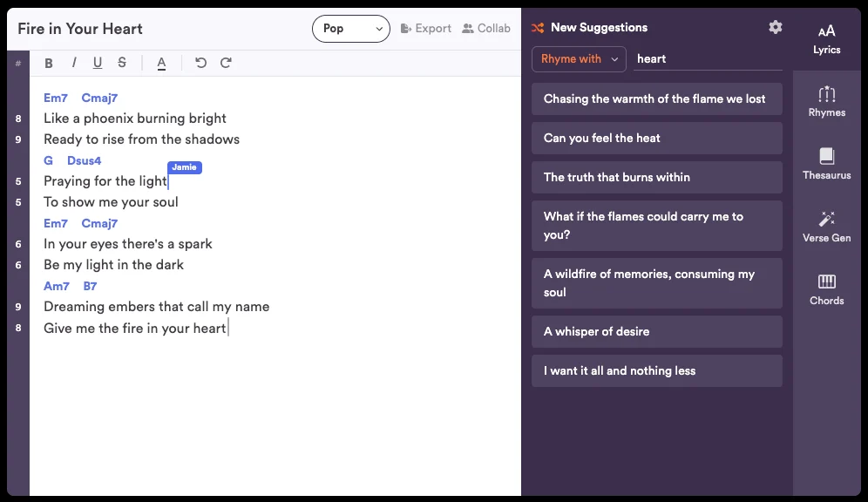Click the Cmaj7 chord above 'In your eyes'
Screen dimensions: 868x502
[x=99, y=224]
